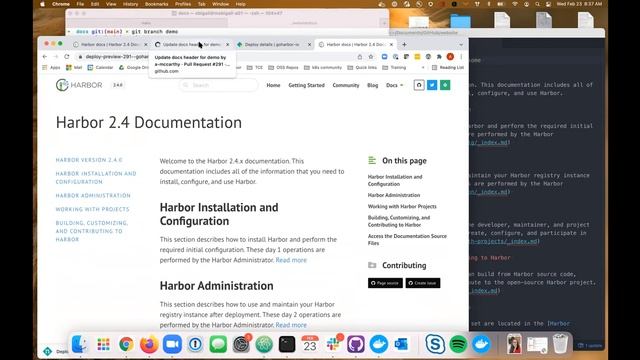Show more bookmarks overflow chevron
Screen dimensions: 640x360
[423, 67]
